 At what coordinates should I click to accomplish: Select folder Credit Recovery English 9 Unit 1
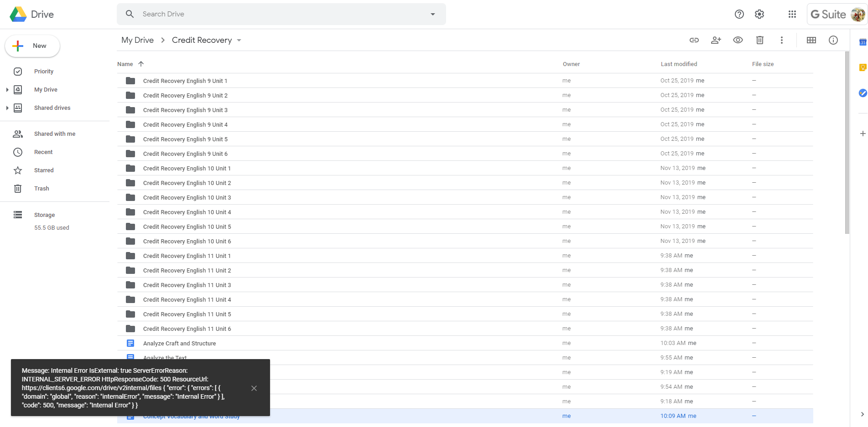click(x=465, y=81)
